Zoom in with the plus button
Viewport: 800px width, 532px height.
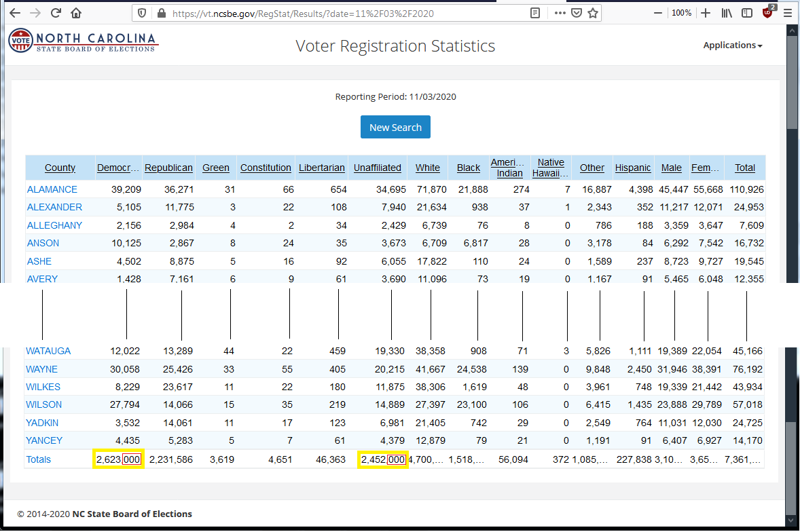click(x=706, y=14)
